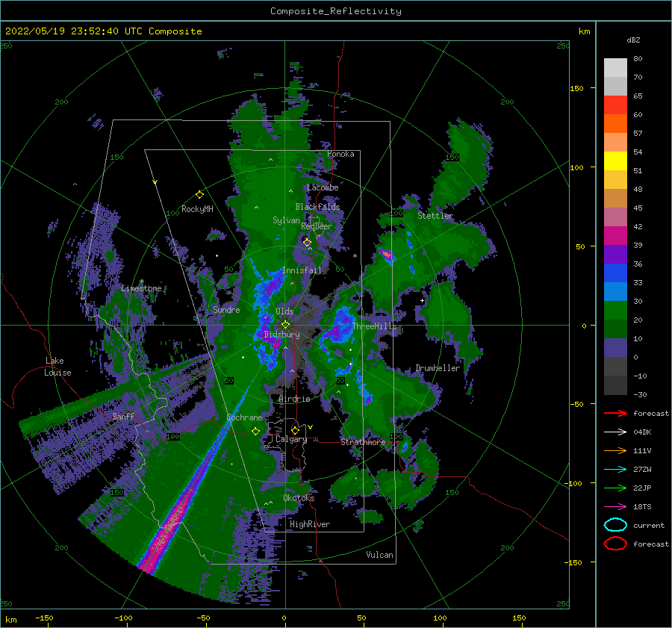Click the white plus marker west of Drumheller
The image size is (672, 628).
tap(422, 300)
